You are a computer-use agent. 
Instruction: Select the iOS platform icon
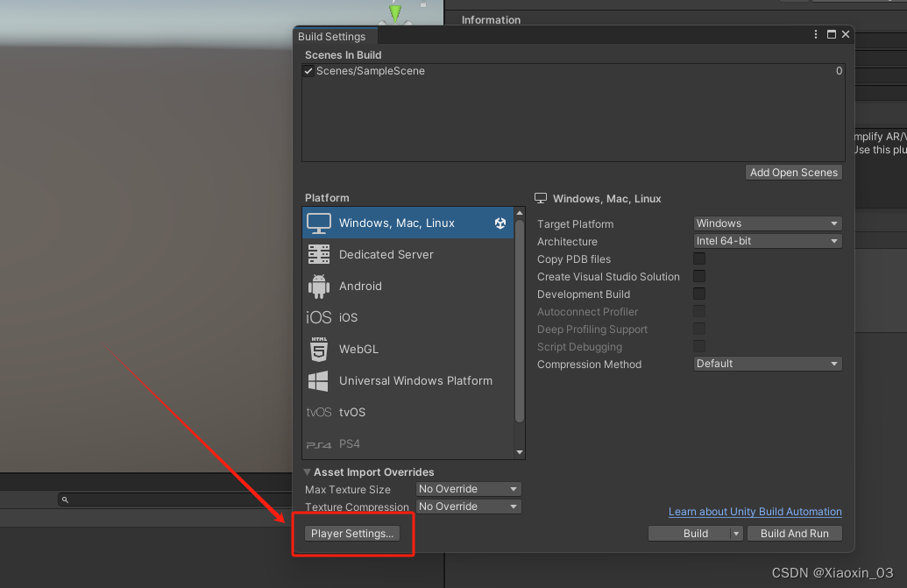(x=318, y=317)
